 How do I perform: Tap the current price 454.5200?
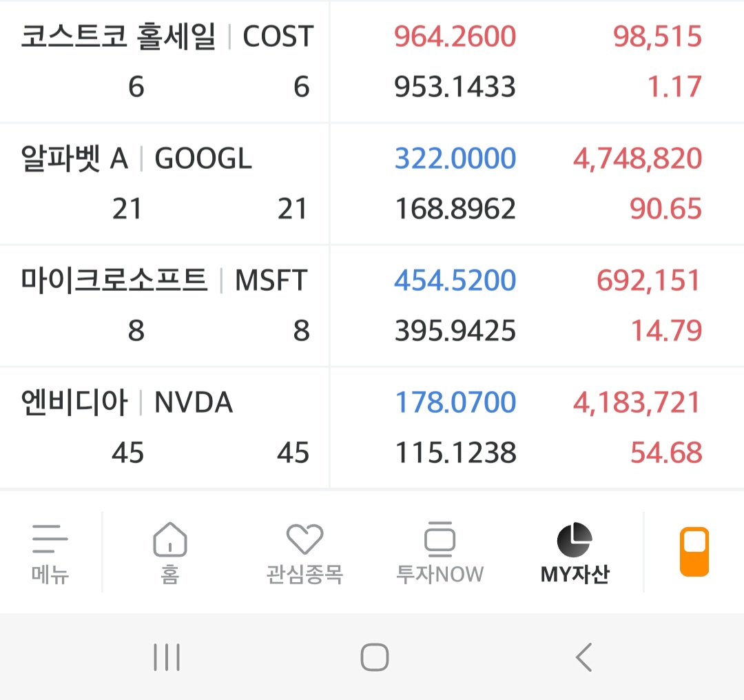pos(455,280)
